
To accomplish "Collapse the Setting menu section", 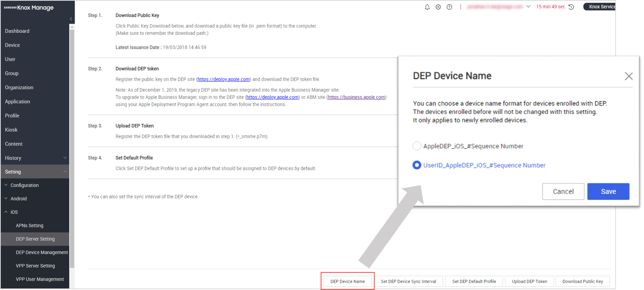I will pyautogui.click(x=65, y=172).
